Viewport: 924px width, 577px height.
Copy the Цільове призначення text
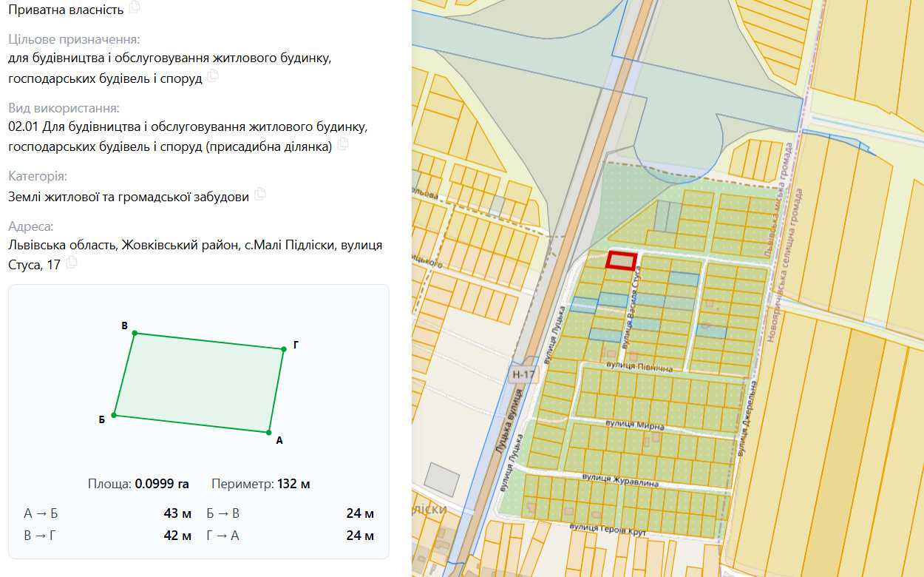[212, 75]
